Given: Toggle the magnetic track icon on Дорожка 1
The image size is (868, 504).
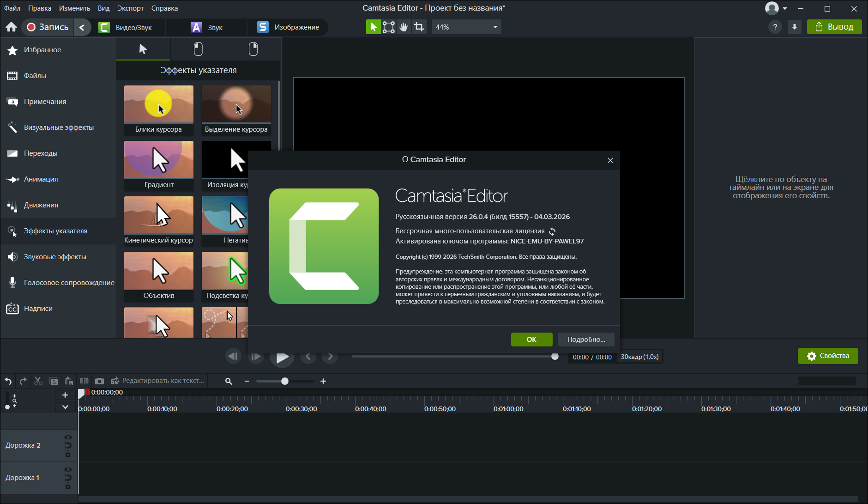Looking at the screenshot, I should 68,478.
